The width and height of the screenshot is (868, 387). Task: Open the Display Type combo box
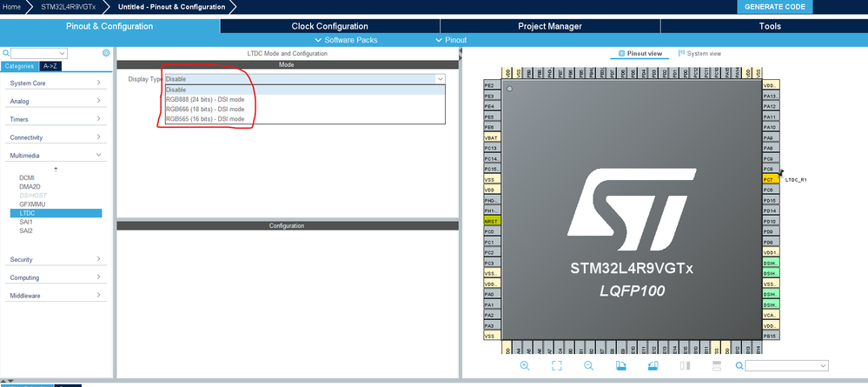304,79
